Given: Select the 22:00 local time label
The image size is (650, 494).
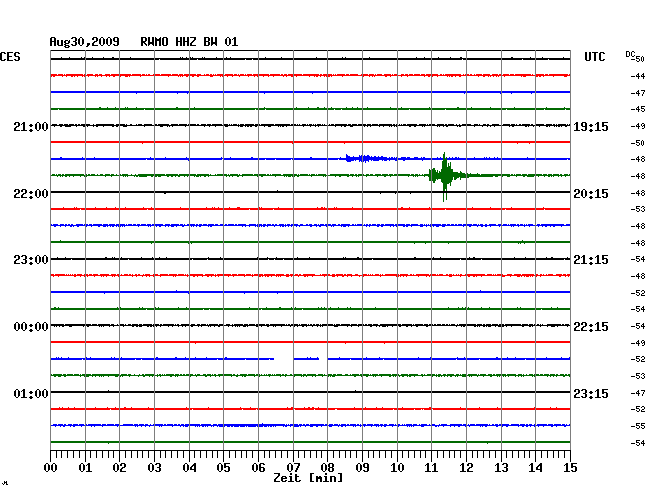Looking at the screenshot, I should pyautogui.click(x=31, y=194).
